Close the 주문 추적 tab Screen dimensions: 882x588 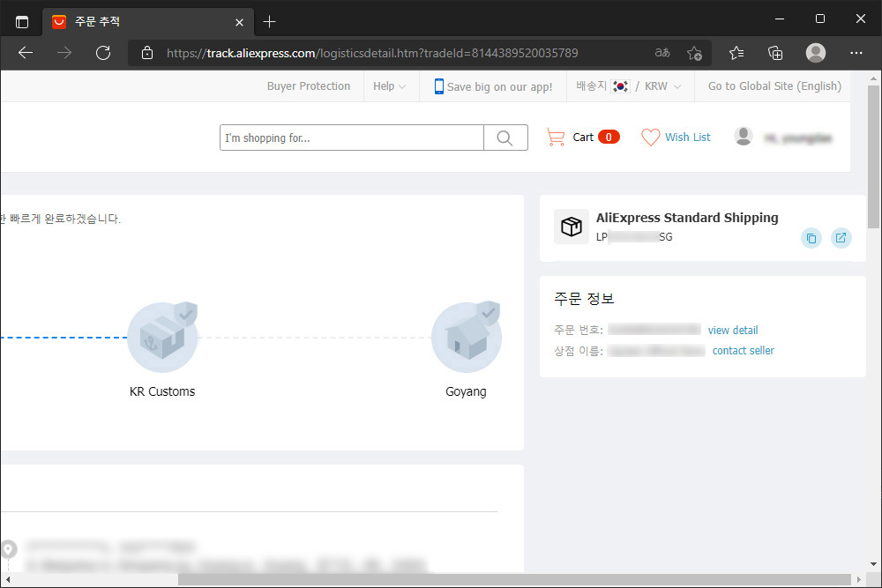coord(239,23)
